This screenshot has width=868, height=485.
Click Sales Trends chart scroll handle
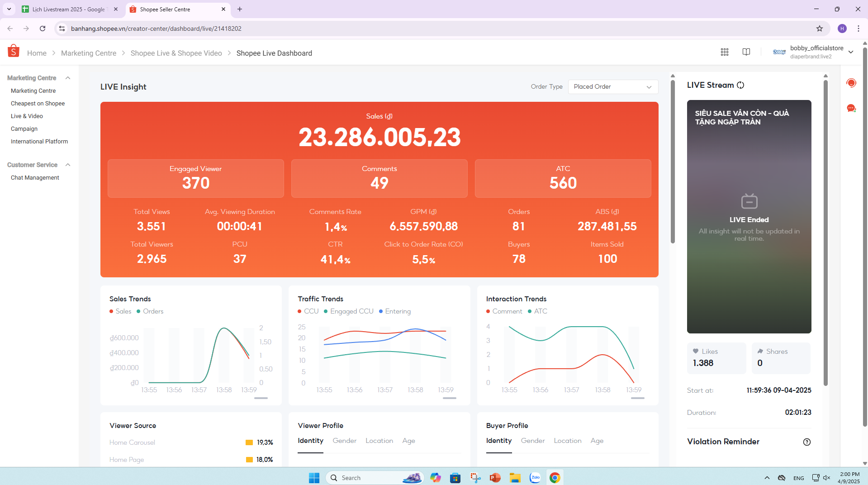(x=261, y=398)
